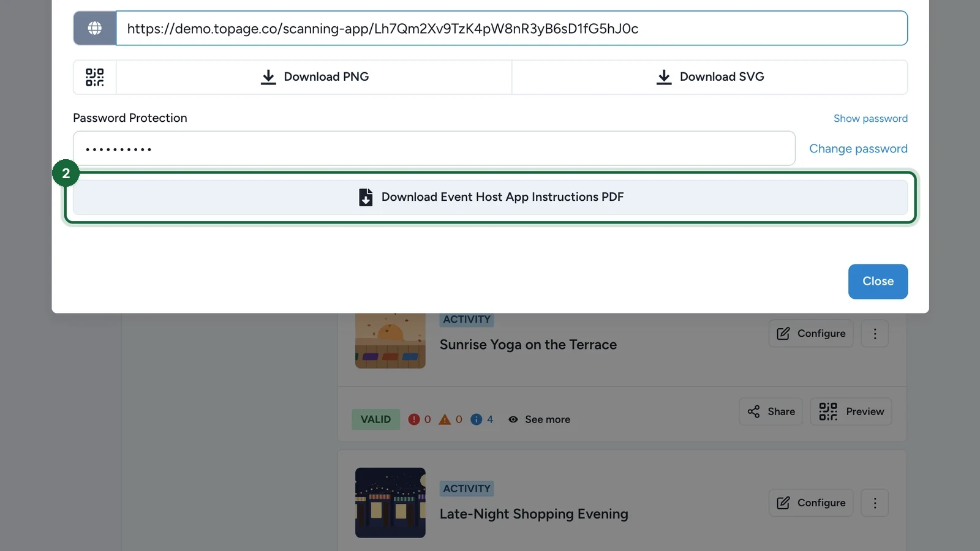Expand details with See more

pos(540,419)
